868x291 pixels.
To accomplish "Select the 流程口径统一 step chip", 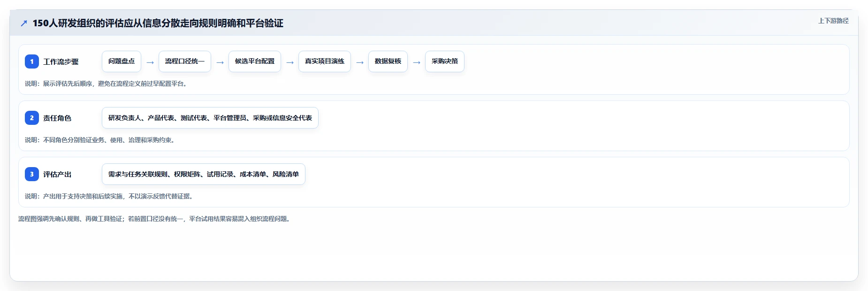I will coord(185,61).
